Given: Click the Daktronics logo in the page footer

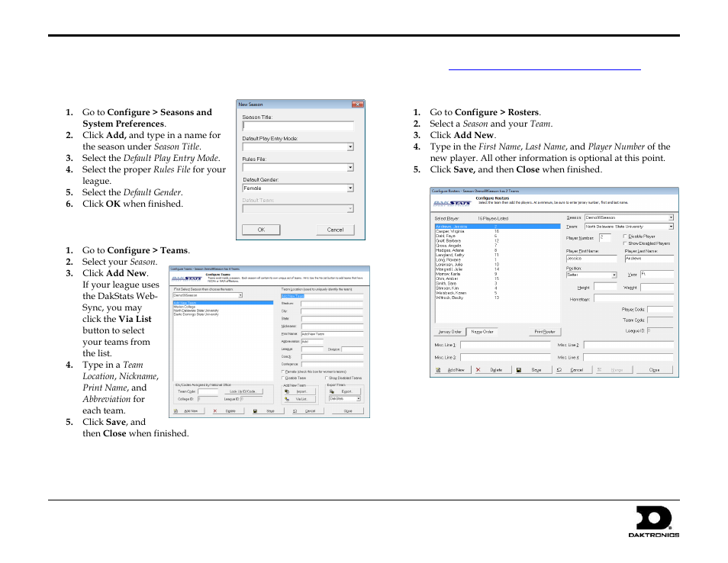Looking at the screenshot, I should pyautogui.click(x=654, y=522).
